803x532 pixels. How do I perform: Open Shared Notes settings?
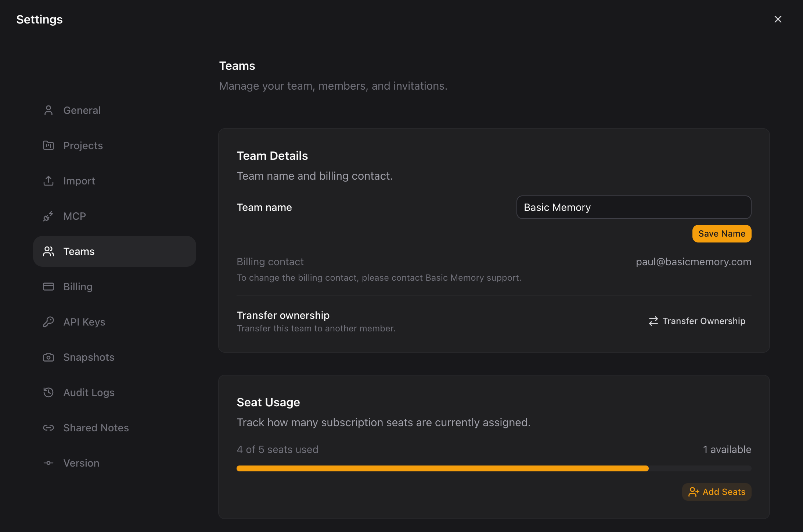tap(115, 428)
